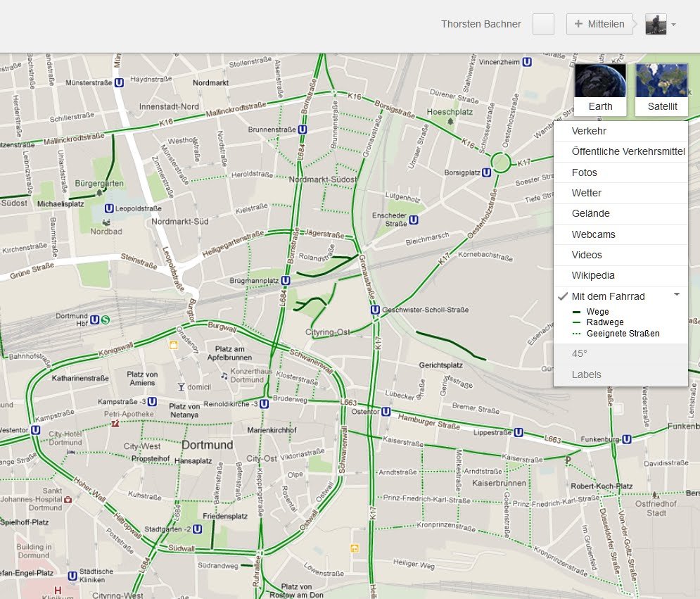Select the domicil cocktail bar icon

click(x=181, y=386)
